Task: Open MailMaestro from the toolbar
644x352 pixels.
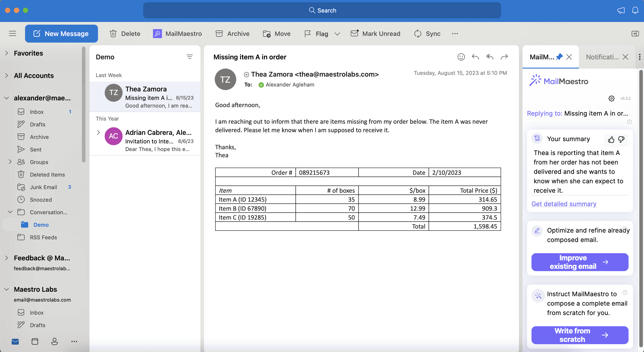Action: (x=177, y=34)
